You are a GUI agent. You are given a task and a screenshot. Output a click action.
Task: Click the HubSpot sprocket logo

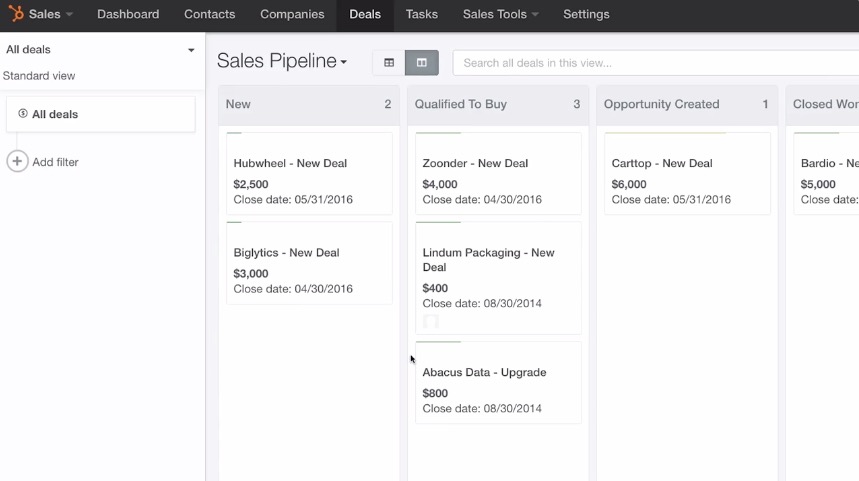[x=17, y=15]
